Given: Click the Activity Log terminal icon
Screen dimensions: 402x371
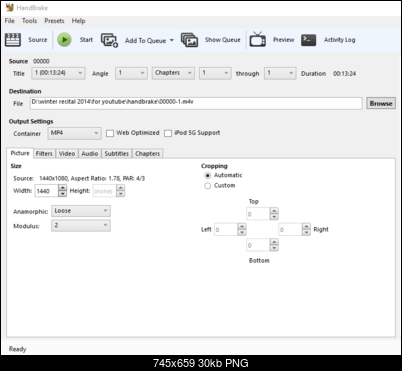Looking at the screenshot, I should [308, 40].
